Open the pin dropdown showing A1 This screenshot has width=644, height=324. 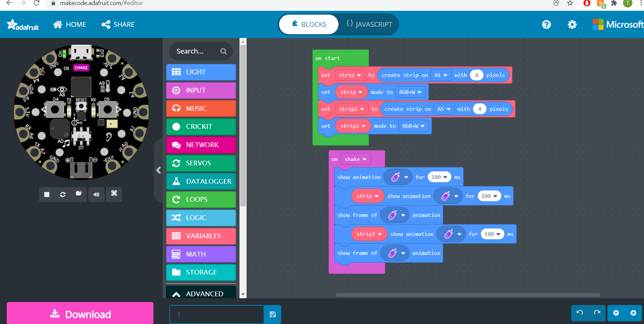[441, 75]
